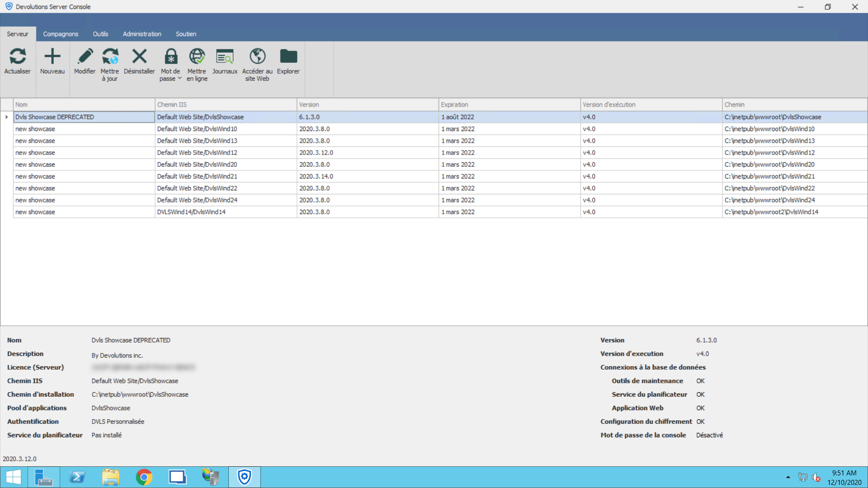The image size is (868, 488).
Task: Click the Mettre à jour icon
Action: coord(110,57)
